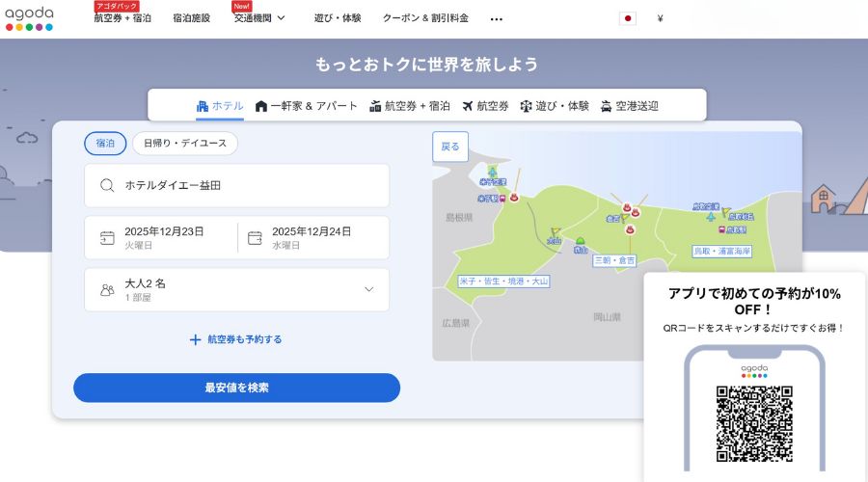The height and width of the screenshot is (482, 868).
Task: Select the 一軒家 & アパート tab
Action: [x=306, y=106]
